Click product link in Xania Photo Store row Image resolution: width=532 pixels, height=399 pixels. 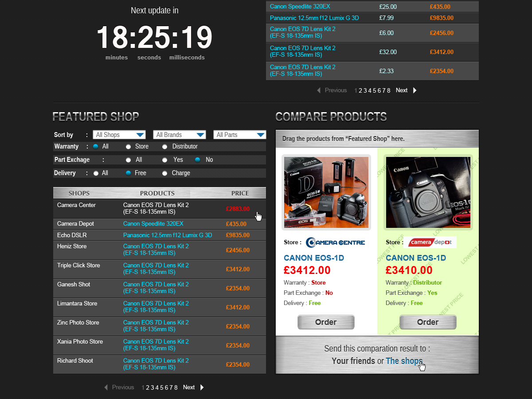click(156, 345)
